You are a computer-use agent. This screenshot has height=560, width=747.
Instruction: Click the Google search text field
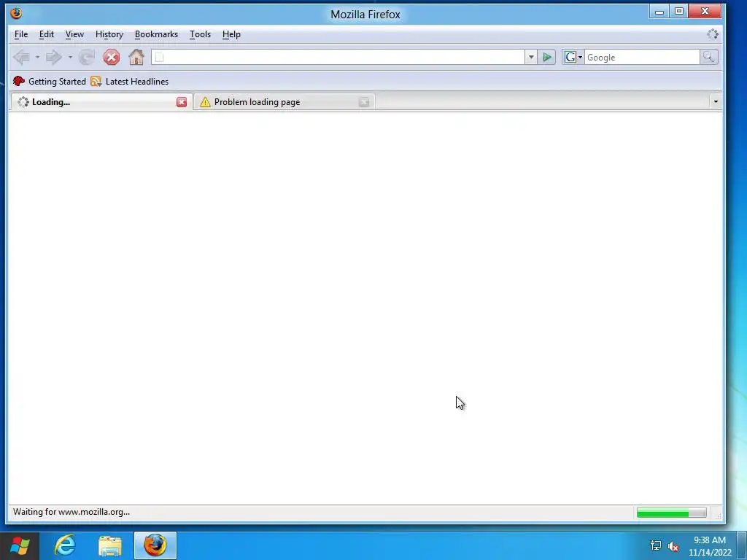[x=642, y=57]
